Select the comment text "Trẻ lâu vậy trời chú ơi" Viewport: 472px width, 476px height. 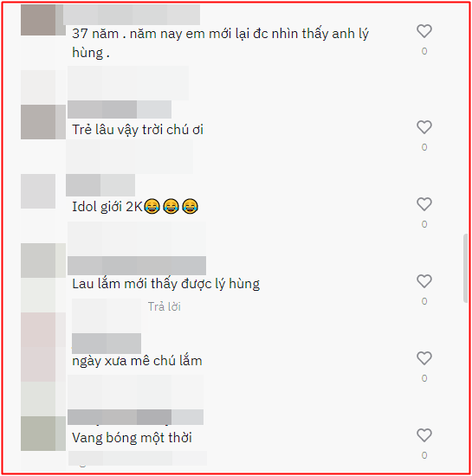point(138,130)
